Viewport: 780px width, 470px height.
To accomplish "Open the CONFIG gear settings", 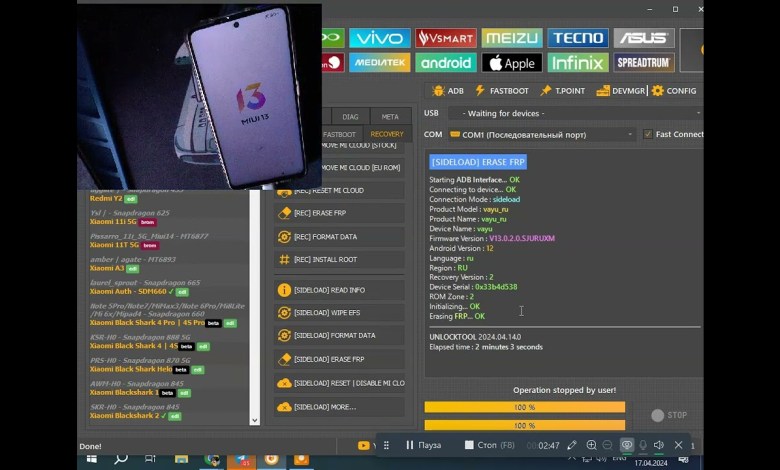I will point(673,91).
